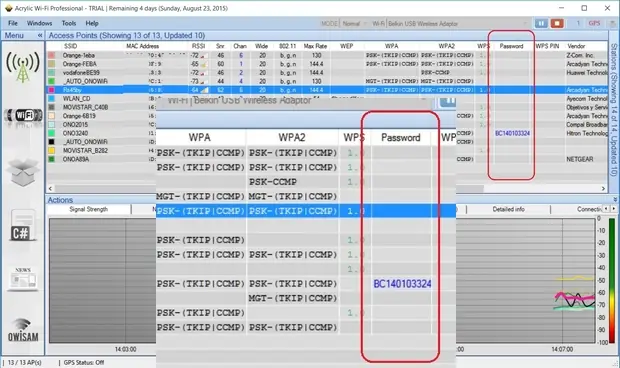Open the Windows menu
The image size is (620, 368).
tap(39, 23)
